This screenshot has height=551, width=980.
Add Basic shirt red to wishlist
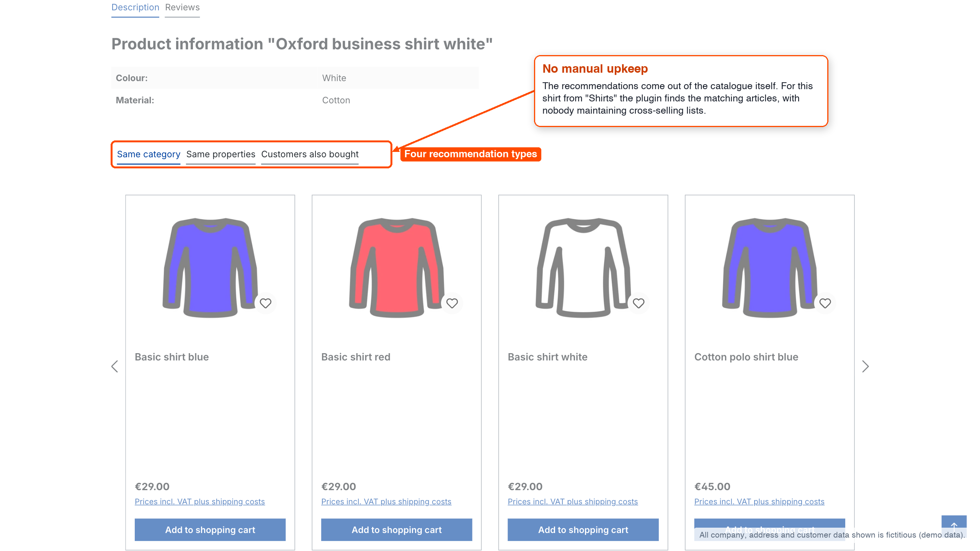coord(452,303)
